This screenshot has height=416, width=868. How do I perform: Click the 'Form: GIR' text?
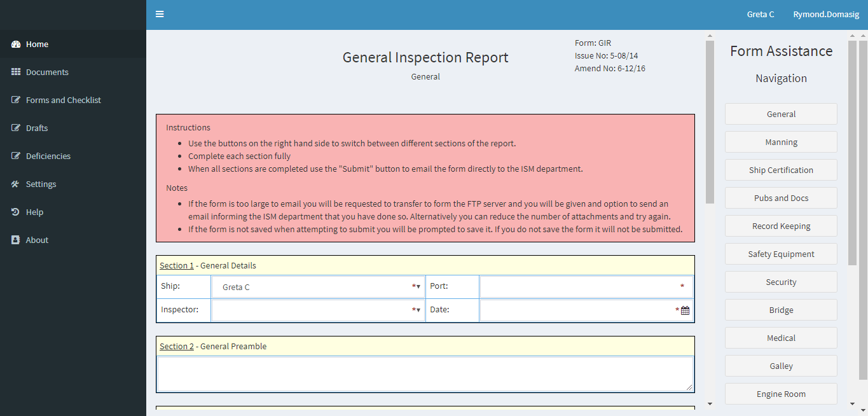(593, 43)
